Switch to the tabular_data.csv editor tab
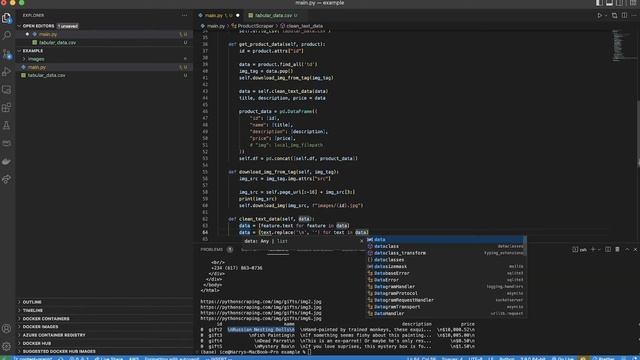This screenshot has width=640, height=360. tap(273, 16)
